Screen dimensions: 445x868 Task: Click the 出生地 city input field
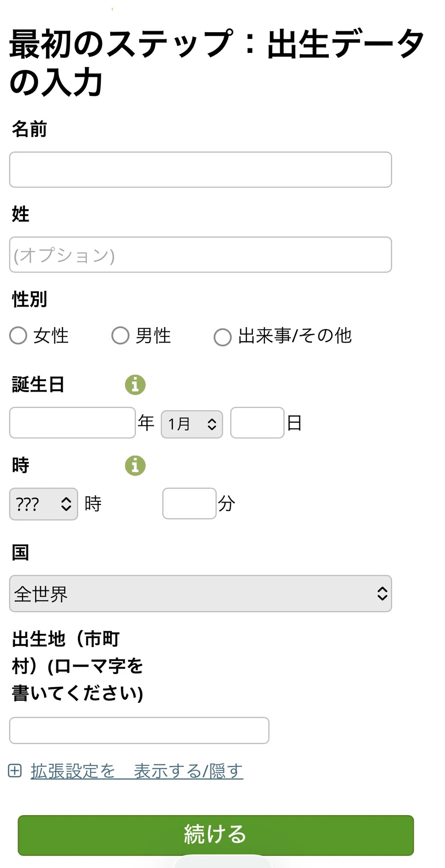click(x=139, y=730)
